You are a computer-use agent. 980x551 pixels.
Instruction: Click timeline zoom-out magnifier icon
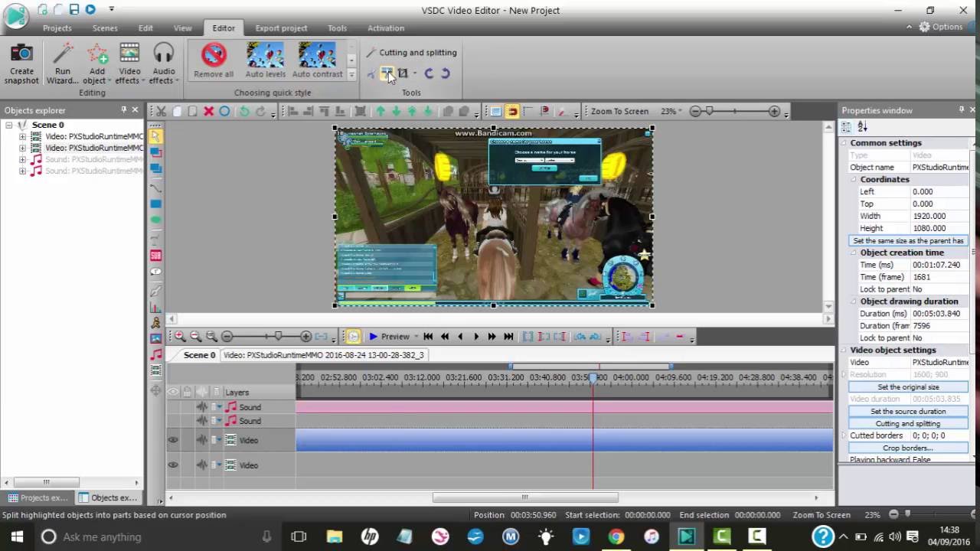click(x=195, y=337)
